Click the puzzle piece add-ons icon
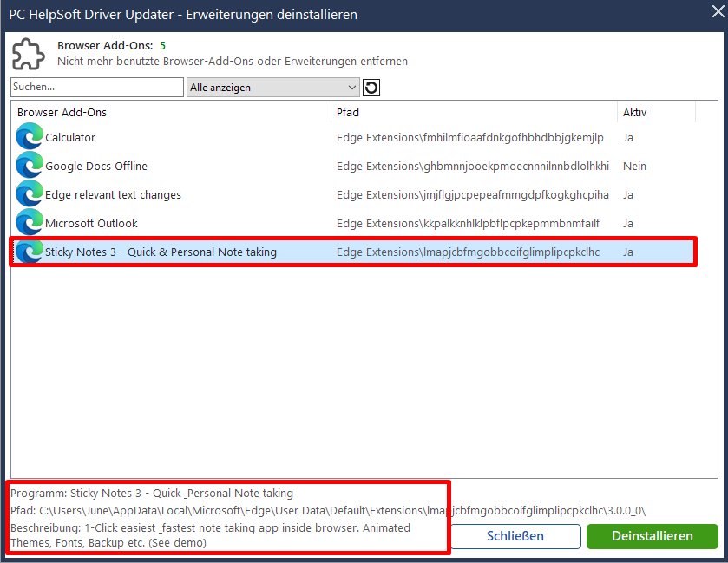 (x=28, y=54)
